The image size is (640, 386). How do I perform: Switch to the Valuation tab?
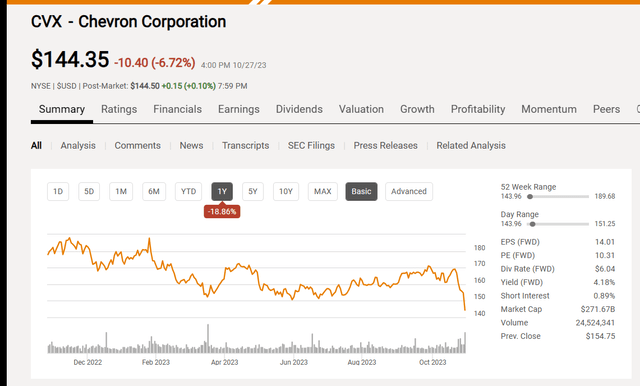coord(361,109)
